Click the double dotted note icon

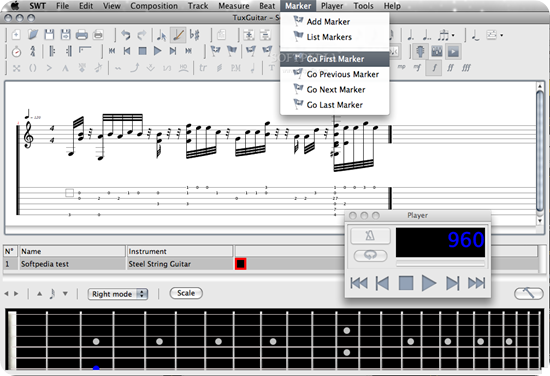pos(427,35)
